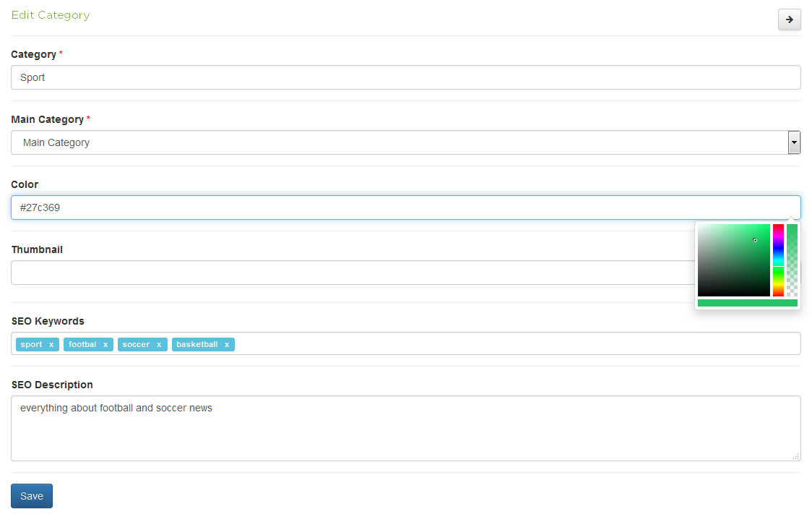Viewport: 812px width, 522px height.
Task: Click the Edit Category heading
Action: click(x=51, y=15)
